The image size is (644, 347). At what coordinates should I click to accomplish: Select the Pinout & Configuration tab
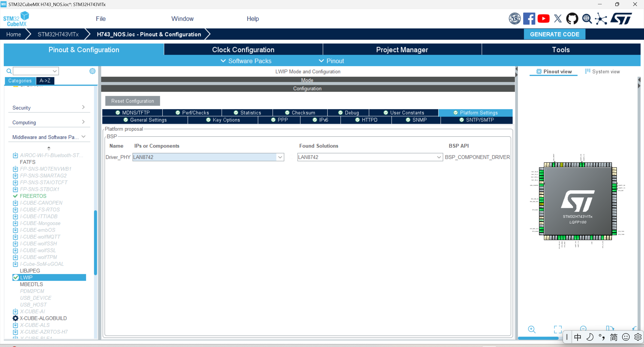pyautogui.click(x=84, y=50)
